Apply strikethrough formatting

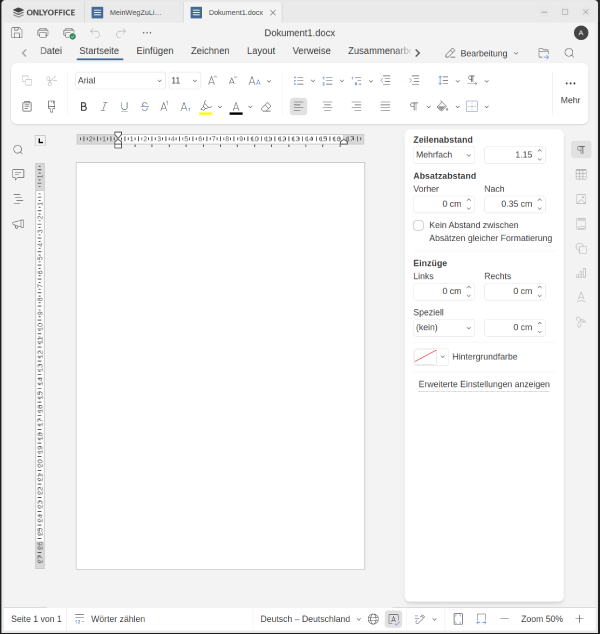(145, 106)
